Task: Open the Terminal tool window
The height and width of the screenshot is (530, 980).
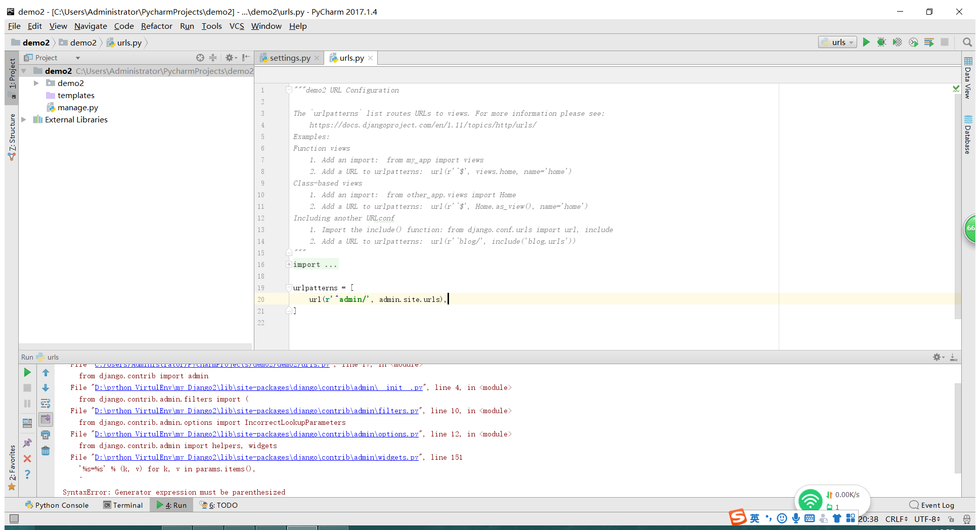Action: 123,505
